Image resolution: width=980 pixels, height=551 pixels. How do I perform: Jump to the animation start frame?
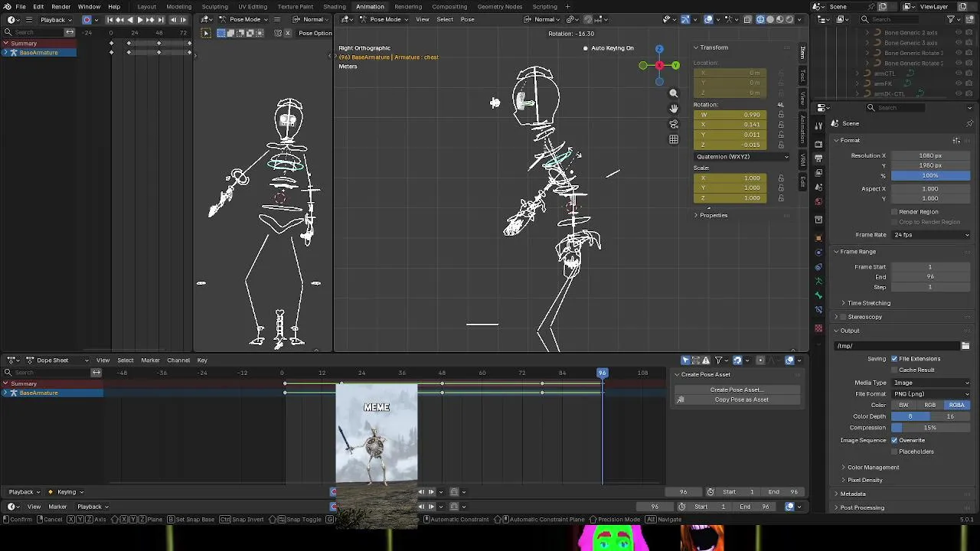pos(110,19)
